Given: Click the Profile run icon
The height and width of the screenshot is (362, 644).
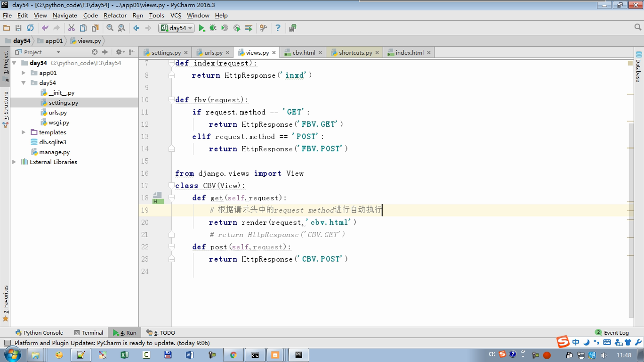Looking at the screenshot, I should [237, 28].
